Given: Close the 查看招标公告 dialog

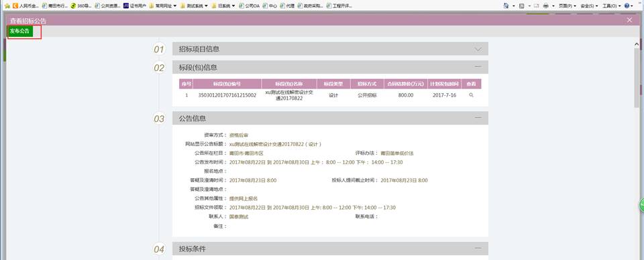Looking at the screenshot, I should [x=630, y=20].
